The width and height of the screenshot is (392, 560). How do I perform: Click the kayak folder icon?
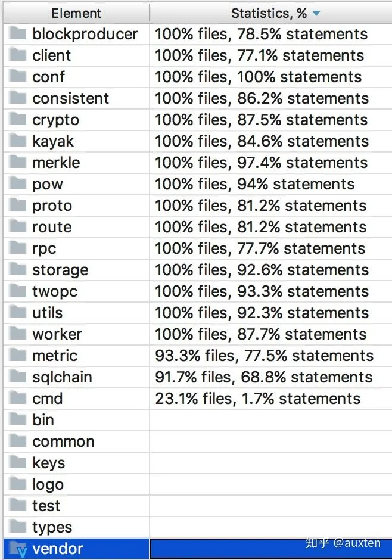point(18,141)
